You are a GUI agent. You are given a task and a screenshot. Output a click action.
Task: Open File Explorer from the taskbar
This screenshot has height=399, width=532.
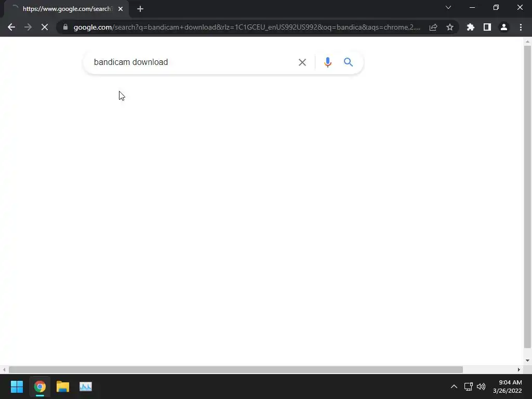click(x=63, y=387)
